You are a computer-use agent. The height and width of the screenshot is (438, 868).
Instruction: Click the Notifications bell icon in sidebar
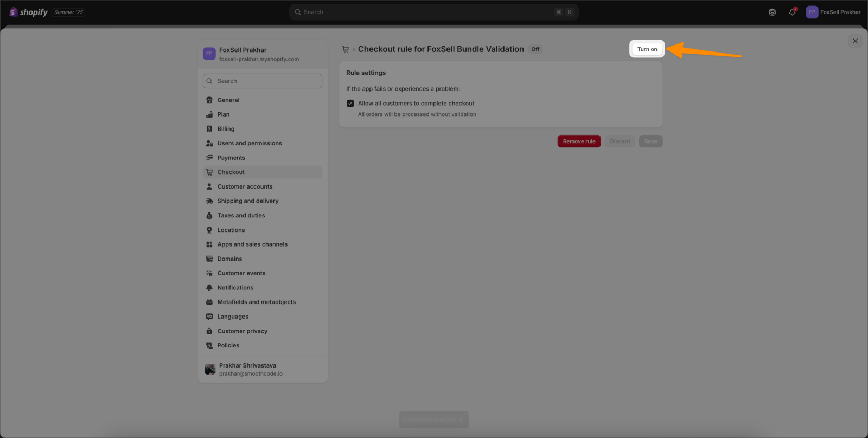tap(209, 288)
